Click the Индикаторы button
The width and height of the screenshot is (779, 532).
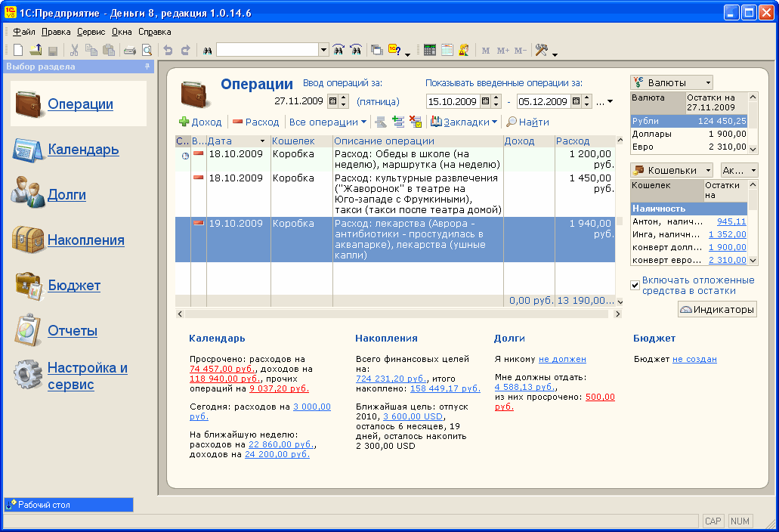tap(717, 310)
